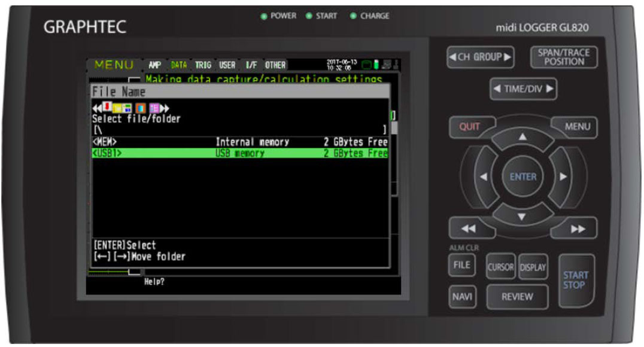
Task: Click TIME/DIV left arrow
Action: pos(497,89)
